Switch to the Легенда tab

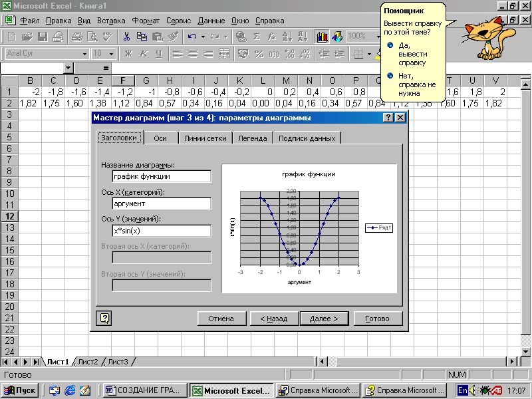pyautogui.click(x=253, y=138)
